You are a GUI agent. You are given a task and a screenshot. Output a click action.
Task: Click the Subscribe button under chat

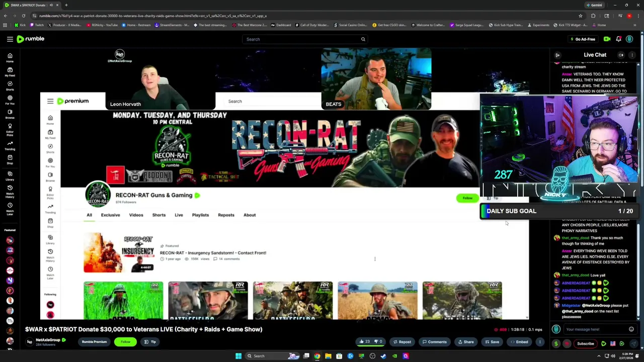pyautogui.click(x=585, y=344)
